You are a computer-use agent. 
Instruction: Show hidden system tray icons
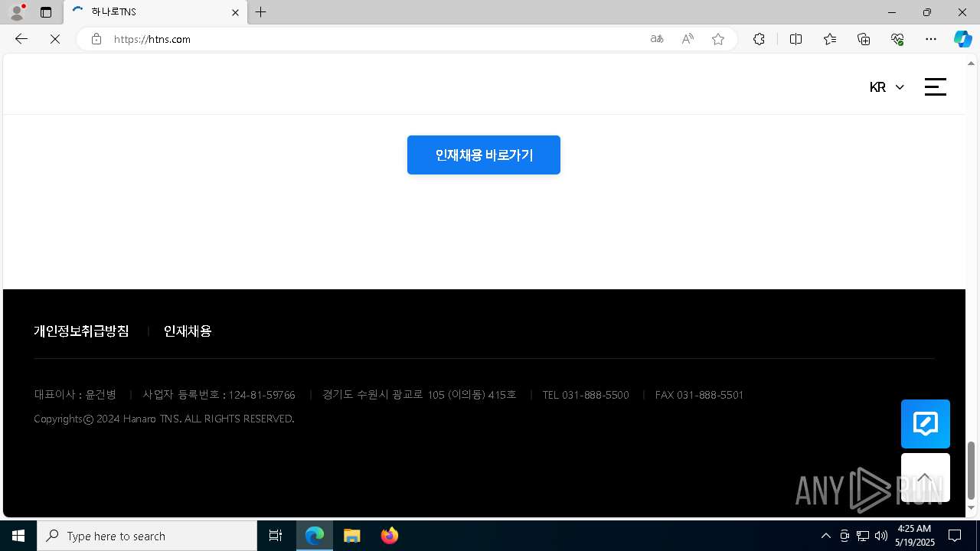pyautogui.click(x=825, y=536)
